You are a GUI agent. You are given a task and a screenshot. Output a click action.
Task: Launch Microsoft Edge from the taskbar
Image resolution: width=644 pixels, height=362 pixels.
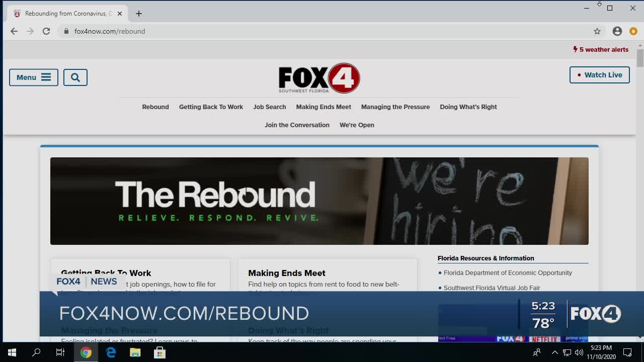click(x=111, y=352)
